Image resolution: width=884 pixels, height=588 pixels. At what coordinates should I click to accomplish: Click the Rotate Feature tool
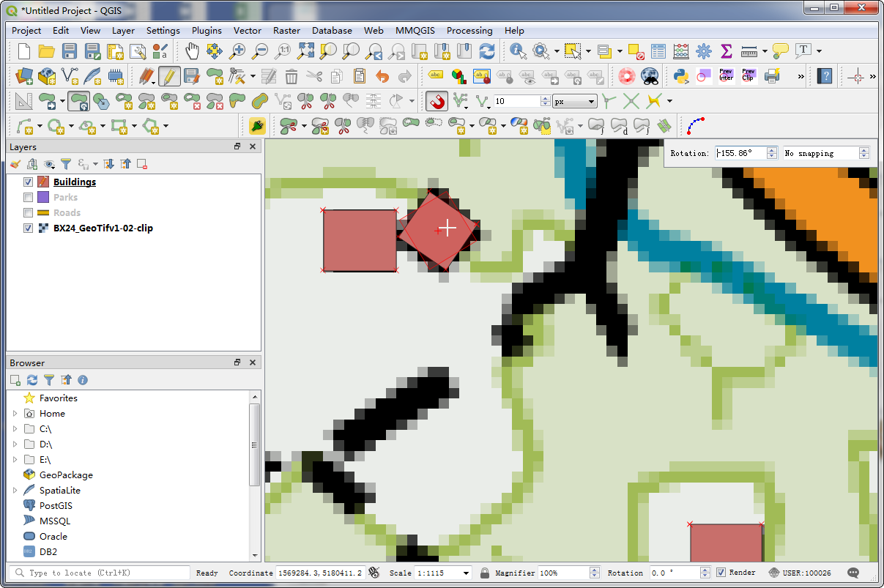(x=79, y=101)
